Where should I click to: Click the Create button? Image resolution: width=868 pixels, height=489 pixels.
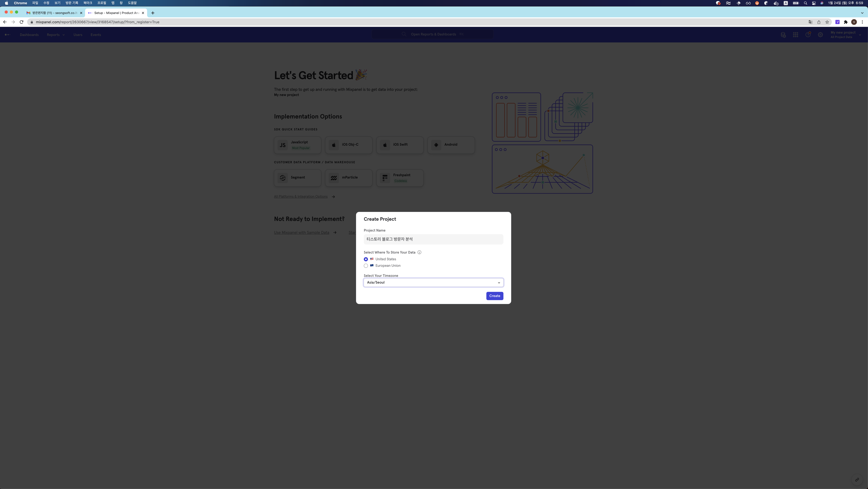point(495,296)
